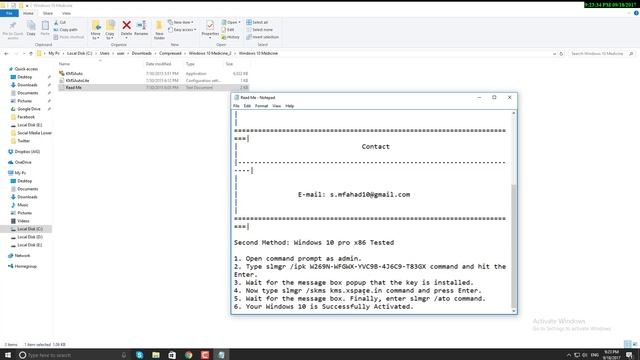
Task: Click the Copy path ribbon item
Action: [x=65, y=30]
